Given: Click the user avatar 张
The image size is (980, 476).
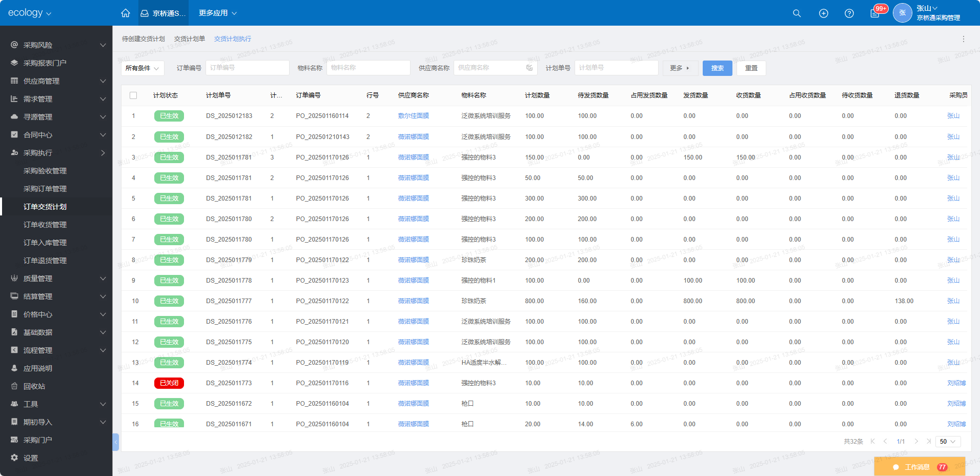Looking at the screenshot, I should click(902, 13).
